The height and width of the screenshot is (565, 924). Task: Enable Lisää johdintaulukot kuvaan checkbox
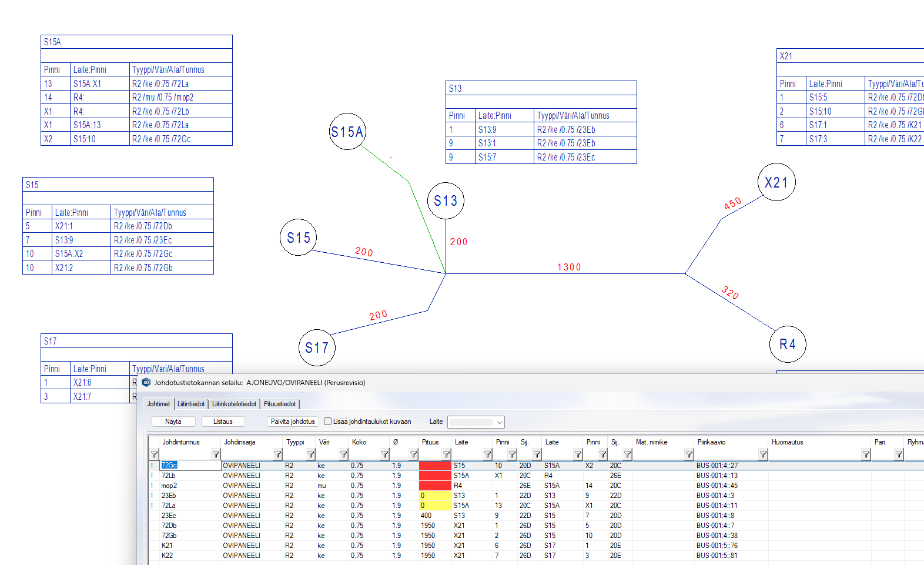[328, 422]
